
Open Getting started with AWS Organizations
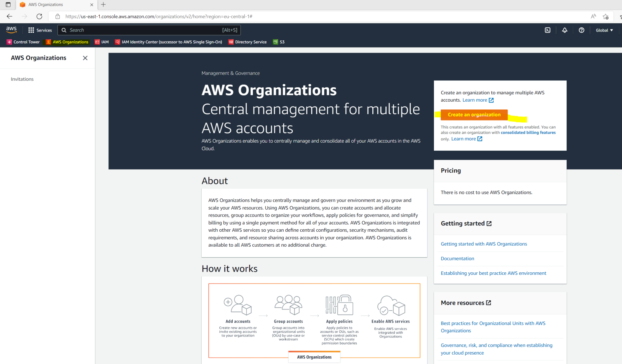(x=484, y=244)
